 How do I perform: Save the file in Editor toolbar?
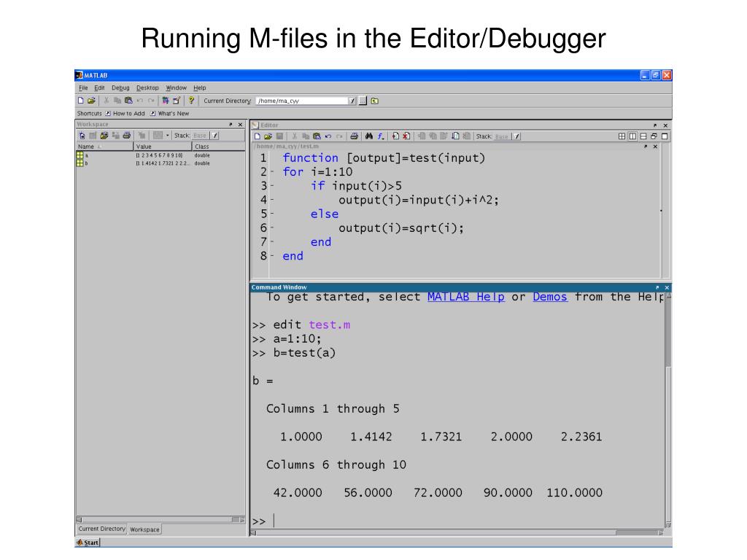pos(279,136)
